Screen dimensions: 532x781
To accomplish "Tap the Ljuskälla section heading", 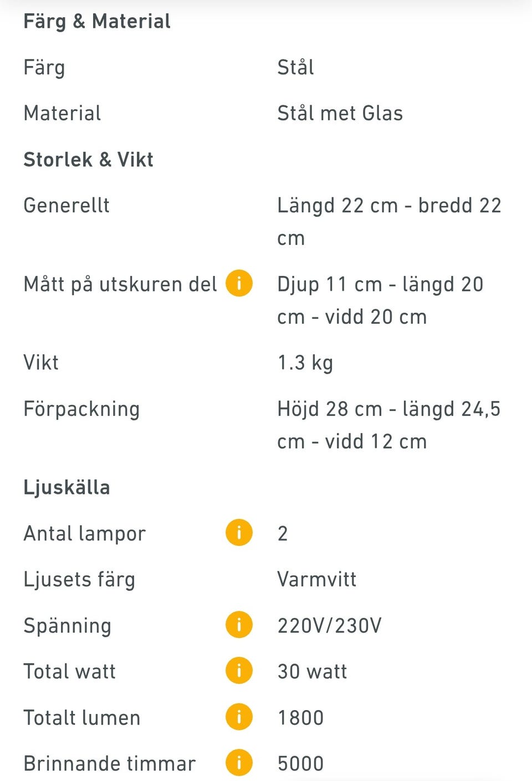I will coord(66,487).
